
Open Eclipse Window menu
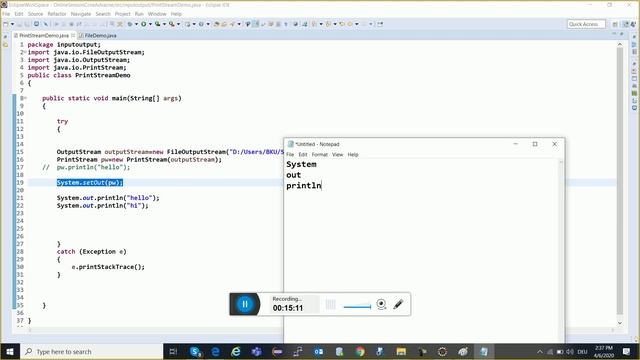[x=157, y=14]
